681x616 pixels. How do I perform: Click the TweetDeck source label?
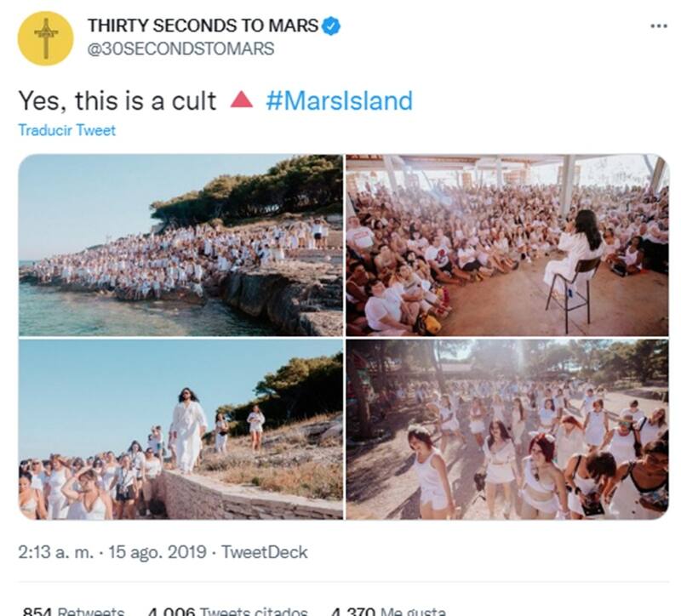264,552
